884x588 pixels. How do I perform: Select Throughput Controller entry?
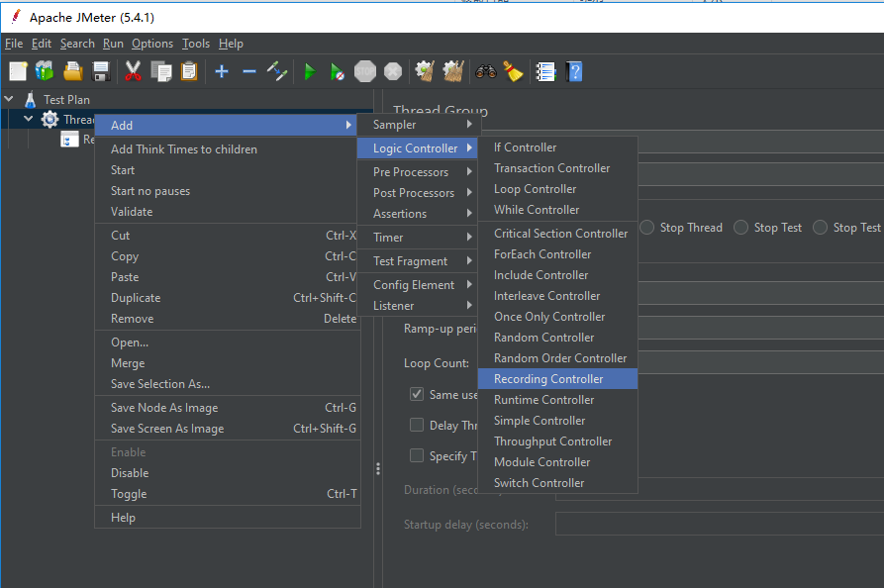(557, 441)
